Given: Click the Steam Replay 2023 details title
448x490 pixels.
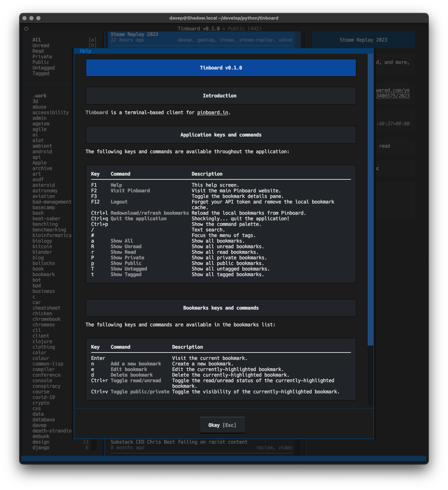Looking at the screenshot, I should 363,40.
